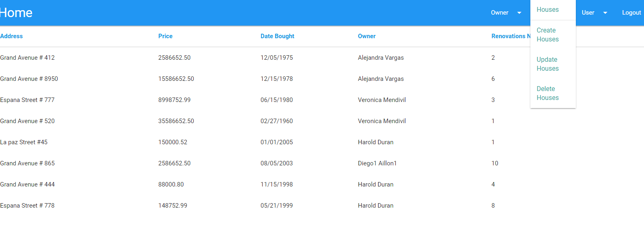Click owner Diego1 Aillon1 cell
Viewport: 644px width, 245px height.
tap(377, 163)
